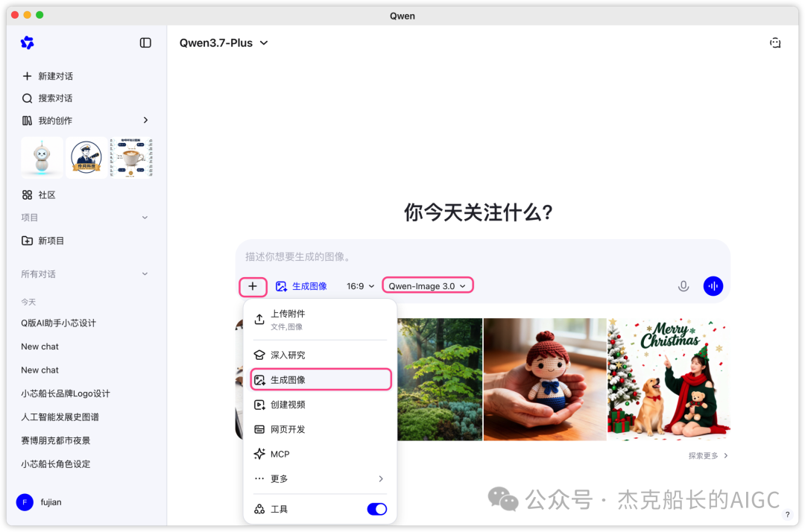Viewport: 805px width, 532px height.
Task: Open 搜索对话 search
Action: 47,98
